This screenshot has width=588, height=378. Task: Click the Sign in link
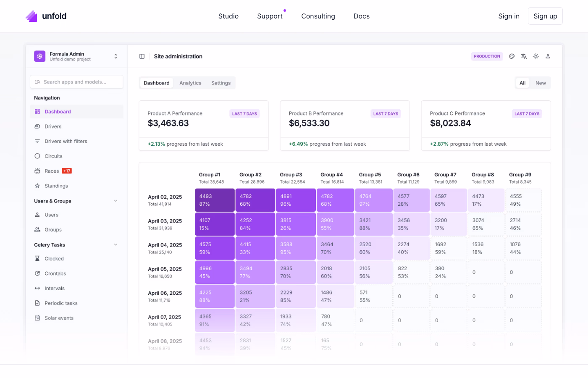509,16
